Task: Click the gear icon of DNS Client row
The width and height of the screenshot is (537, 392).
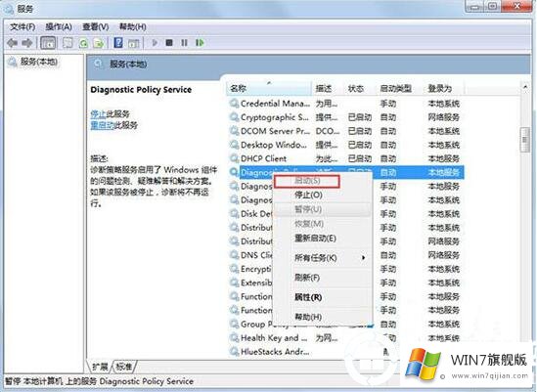Action: click(x=234, y=255)
